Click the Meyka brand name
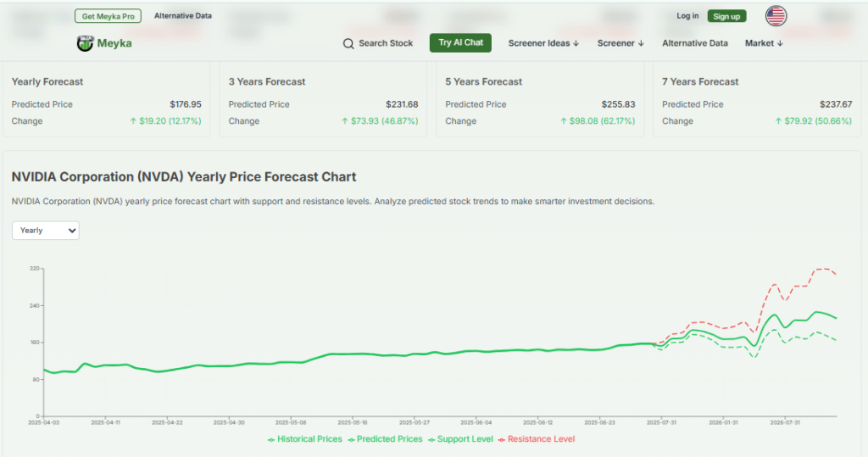 tap(114, 43)
